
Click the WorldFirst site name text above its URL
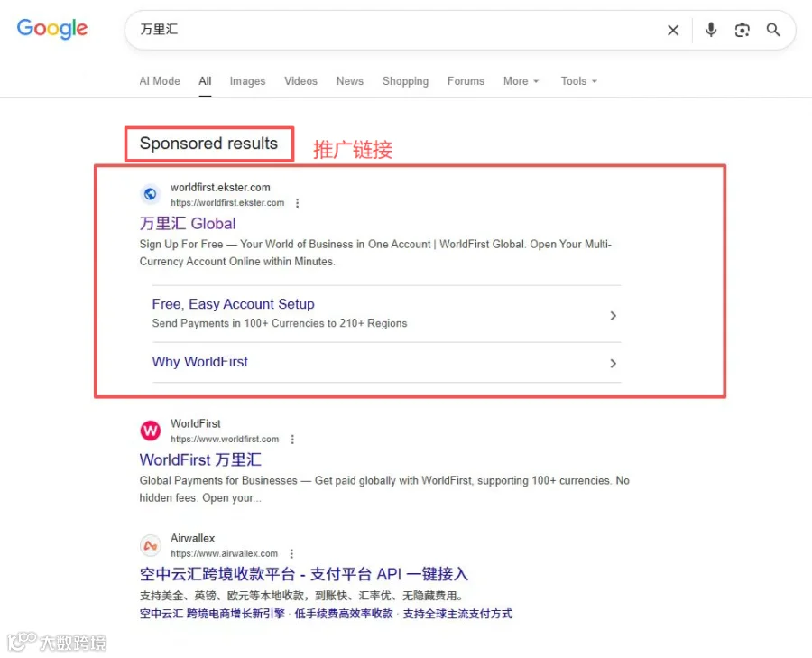tap(196, 424)
